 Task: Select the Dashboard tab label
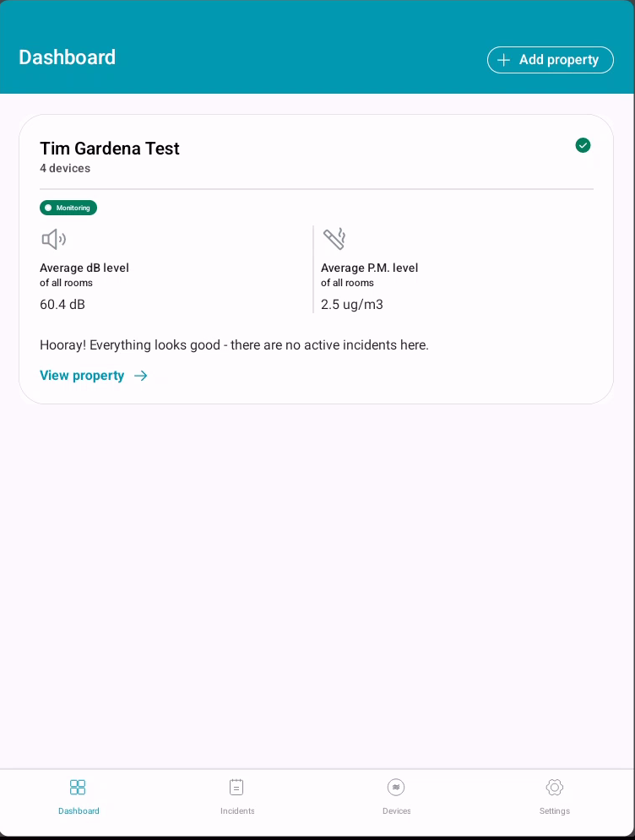coord(79,811)
